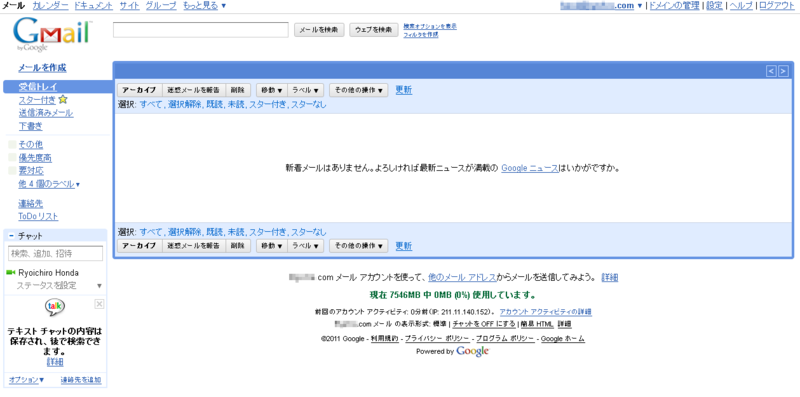The height and width of the screenshot is (397, 800).
Task: Click the upper 更新 refresh link
Action: [404, 90]
